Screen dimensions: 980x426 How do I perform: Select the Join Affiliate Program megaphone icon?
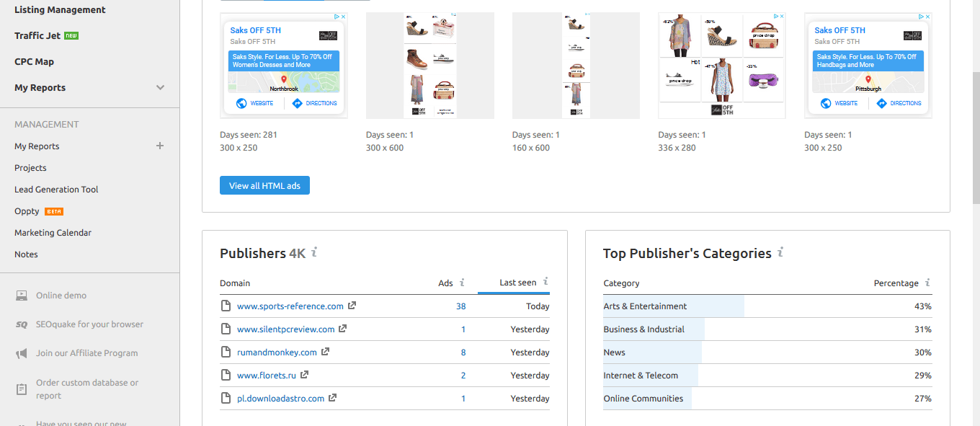[21, 352]
